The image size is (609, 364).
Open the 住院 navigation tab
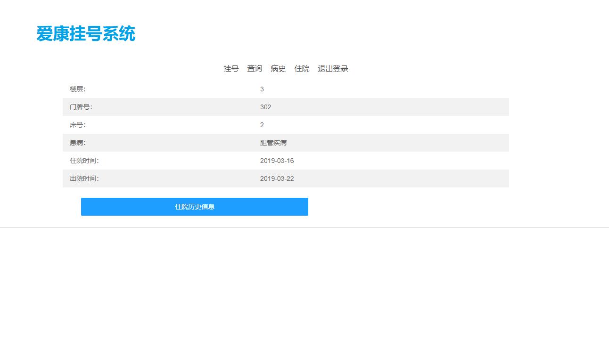[x=302, y=68]
